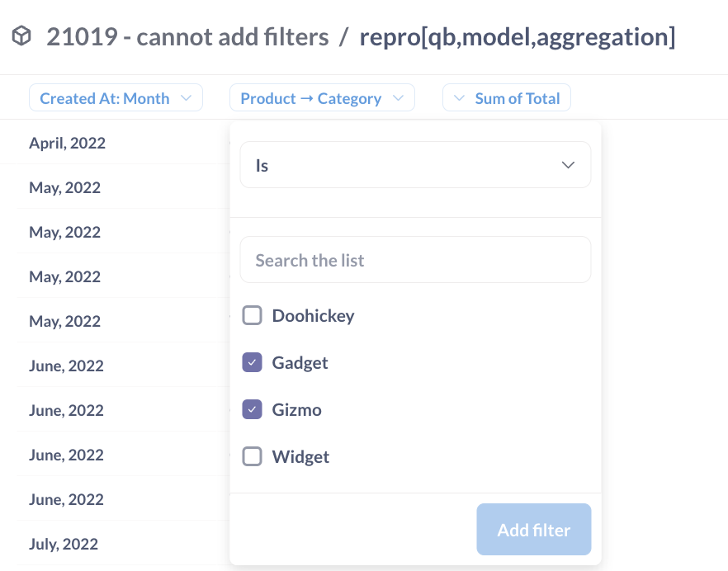
Task: Click the repro[qb,model,aggregation] breadcrumb title
Action: coord(517,36)
